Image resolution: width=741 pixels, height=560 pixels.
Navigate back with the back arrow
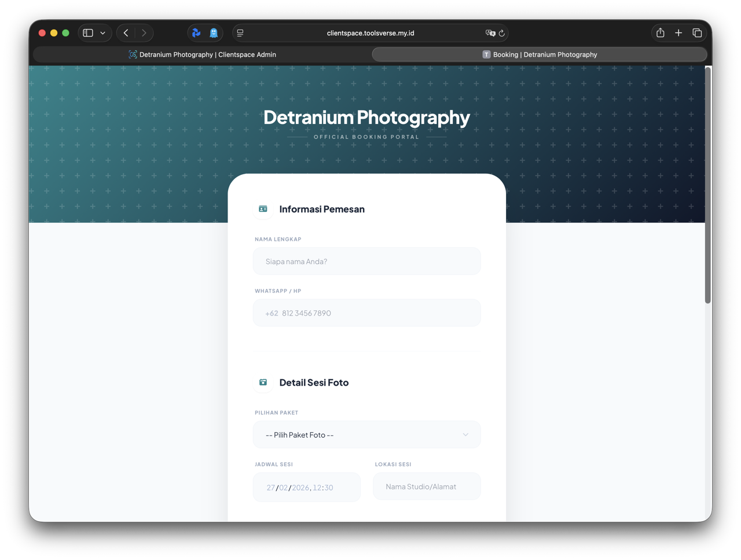[126, 32]
